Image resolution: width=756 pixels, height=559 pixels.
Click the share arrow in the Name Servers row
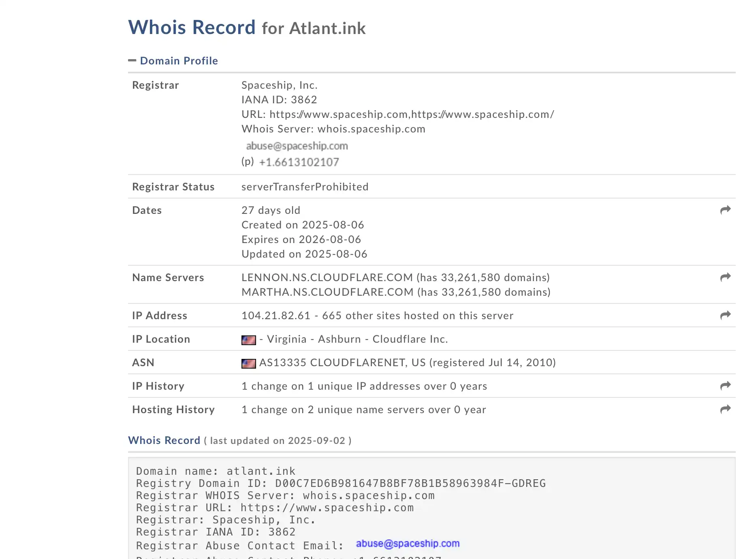[725, 277]
